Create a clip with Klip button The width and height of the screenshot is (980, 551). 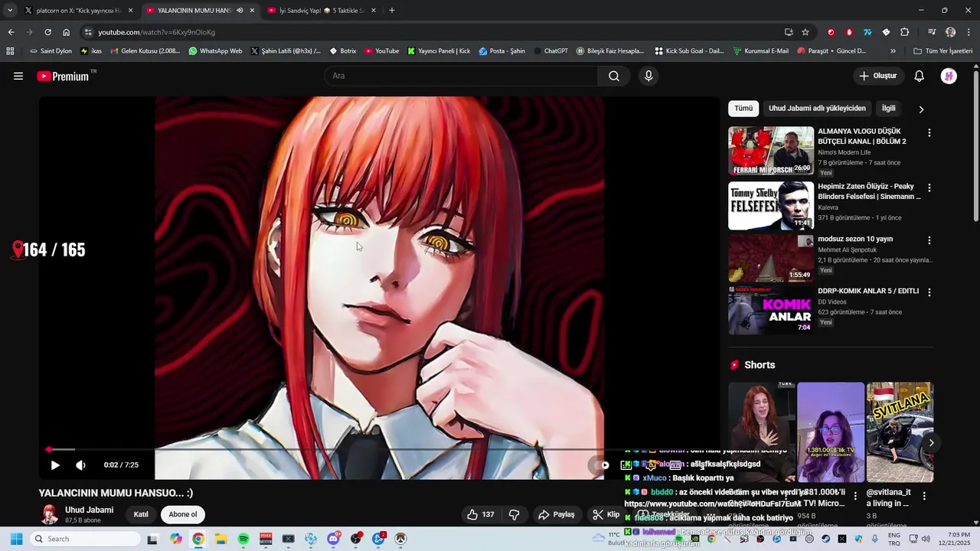coord(606,514)
